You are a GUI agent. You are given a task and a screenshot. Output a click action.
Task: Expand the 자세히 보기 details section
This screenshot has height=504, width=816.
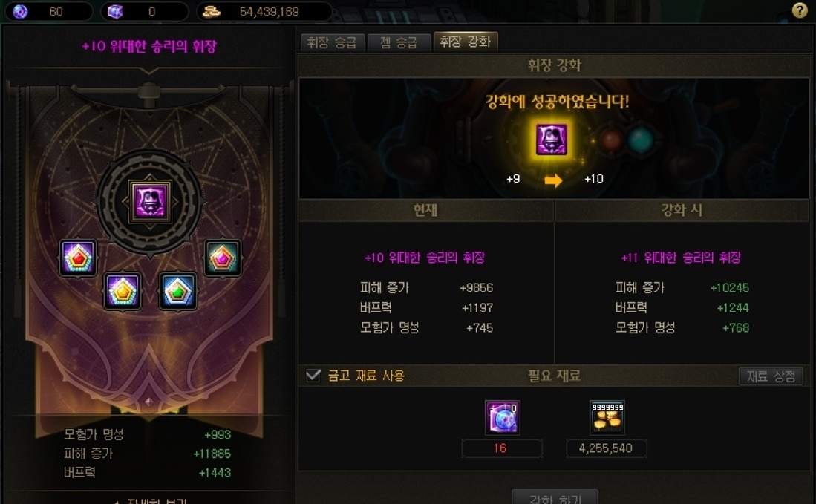coord(151,500)
